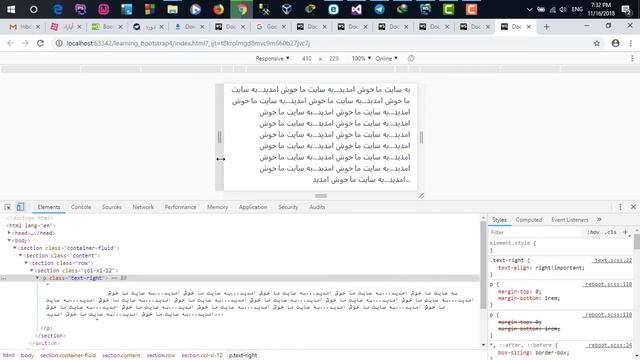Image resolution: width=640 pixels, height=360 pixels.
Task: Toggle the device toolbar icon
Action: click(x=20, y=207)
